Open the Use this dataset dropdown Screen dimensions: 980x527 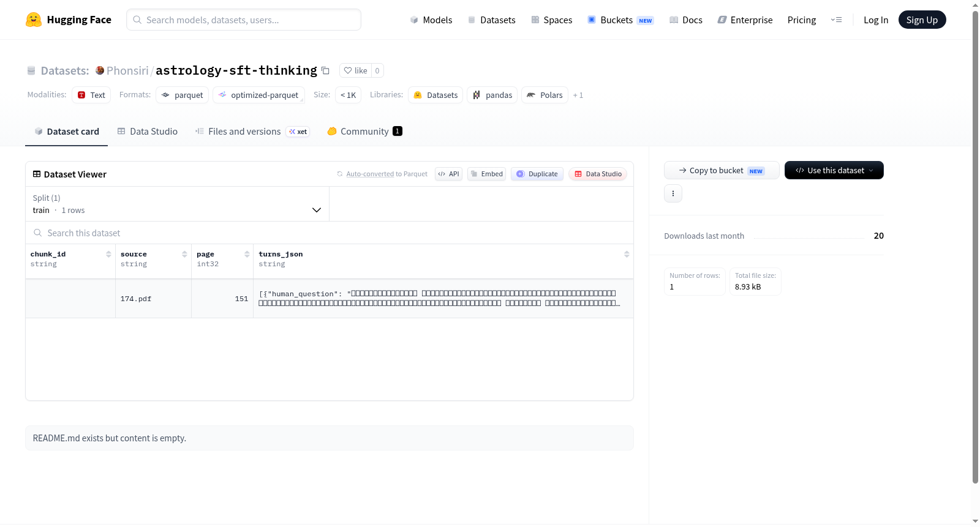(x=834, y=170)
